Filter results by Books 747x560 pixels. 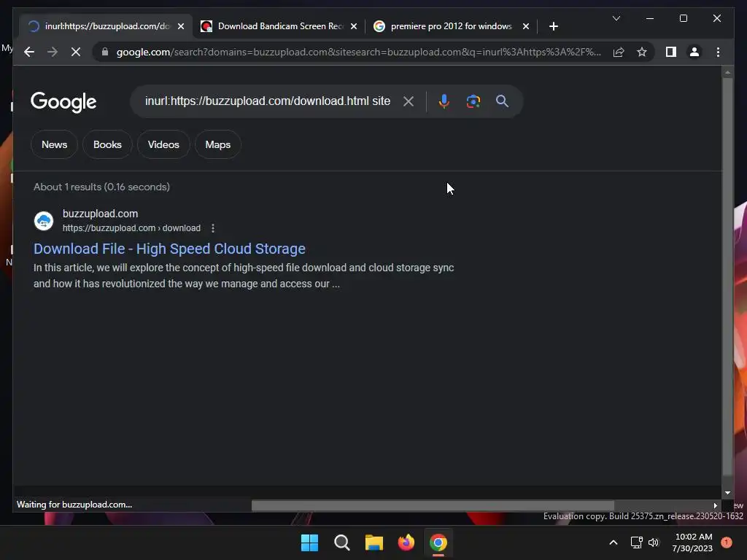click(x=107, y=145)
